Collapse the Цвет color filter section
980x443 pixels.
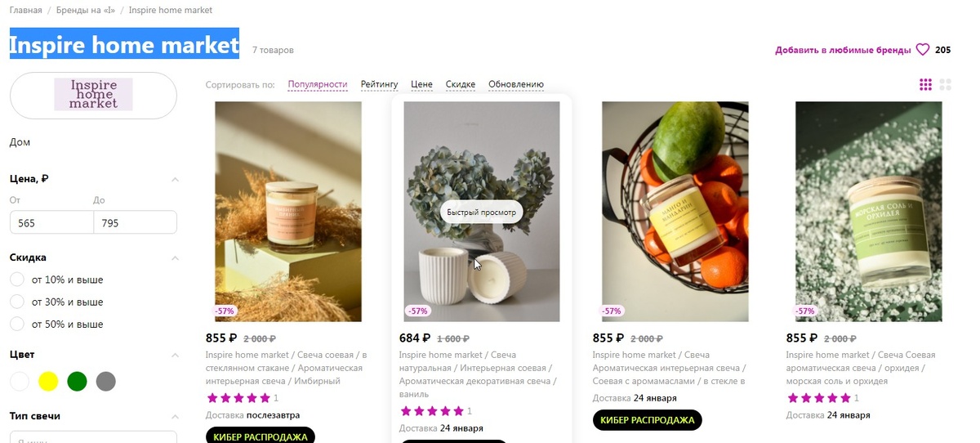174,356
